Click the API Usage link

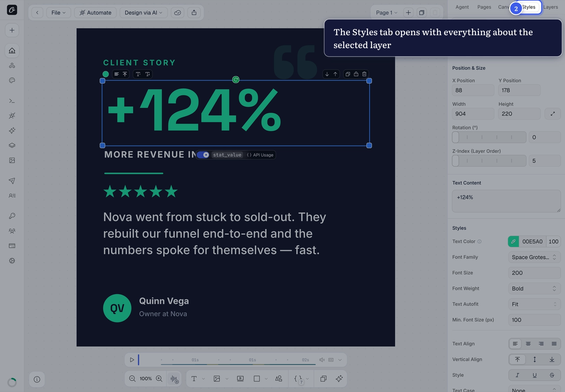click(x=260, y=155)
